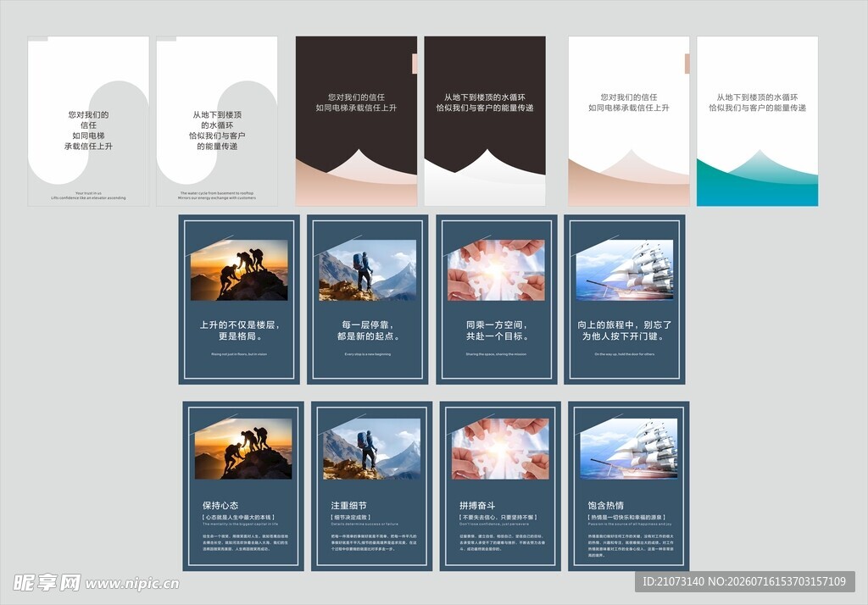The width and height of the screenshot is (868, 605).
Task: Select the 同乘一方空间 puzzle poster
Action: (497, 299)
